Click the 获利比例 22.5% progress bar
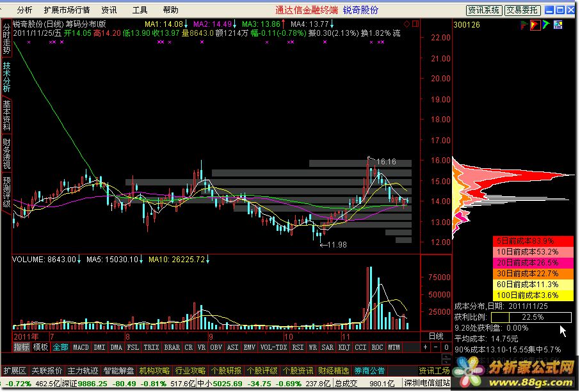 click(531, 317)
